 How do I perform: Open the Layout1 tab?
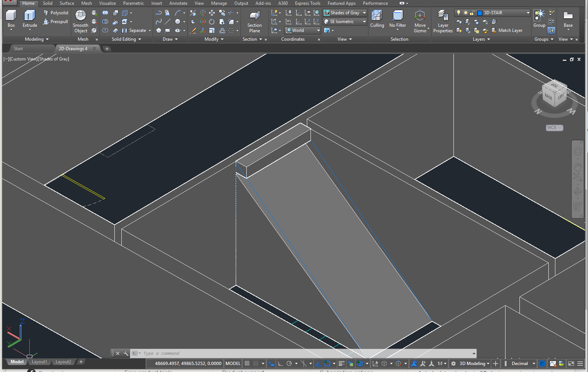point(39,362)
